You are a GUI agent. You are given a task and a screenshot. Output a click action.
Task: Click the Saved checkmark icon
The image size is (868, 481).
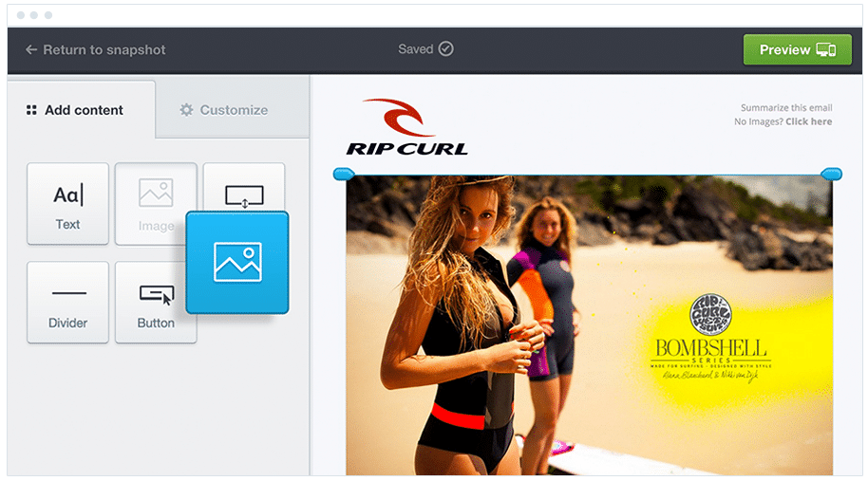445,49
